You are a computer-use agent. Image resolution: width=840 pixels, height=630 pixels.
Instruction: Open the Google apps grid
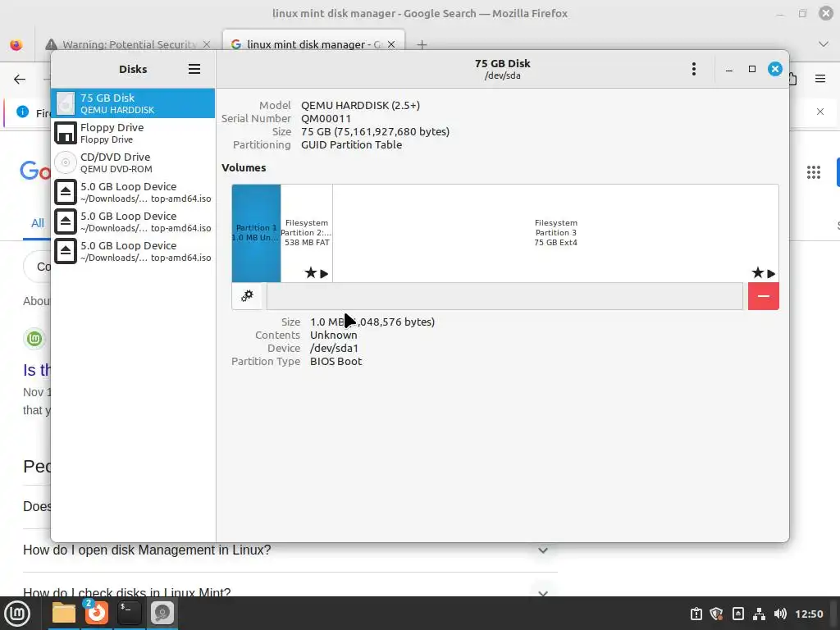coord(814,172)
